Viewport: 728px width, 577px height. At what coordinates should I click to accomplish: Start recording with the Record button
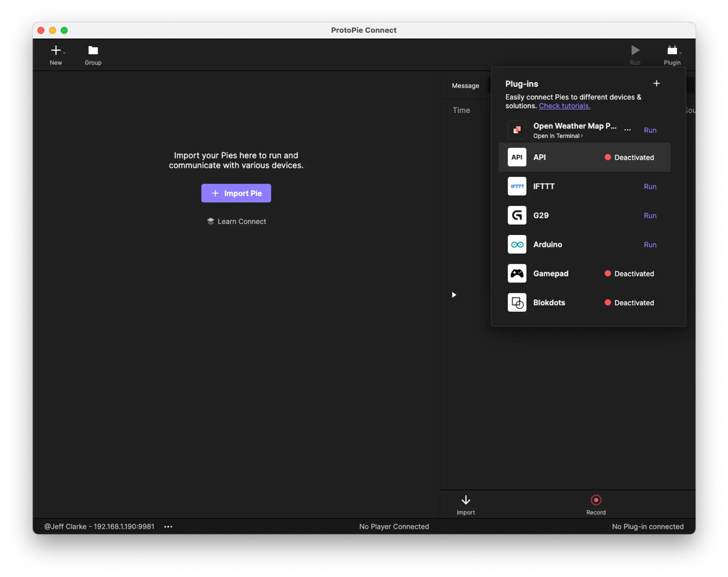(x=596, y=500)
